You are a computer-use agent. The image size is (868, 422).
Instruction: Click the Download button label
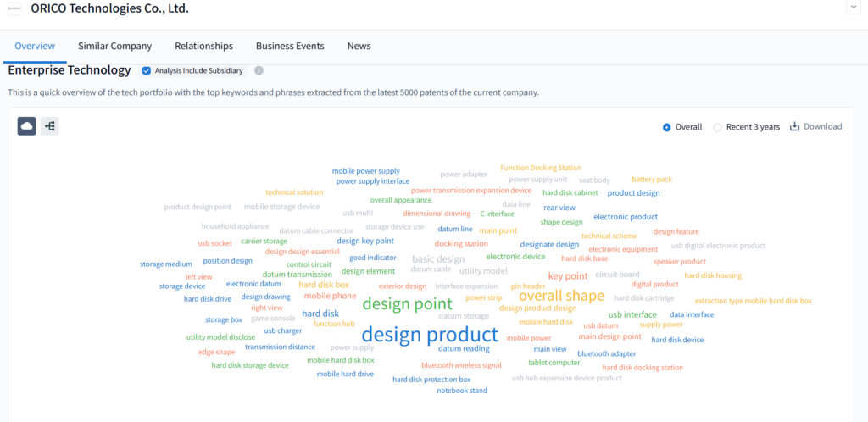[822, 127]
